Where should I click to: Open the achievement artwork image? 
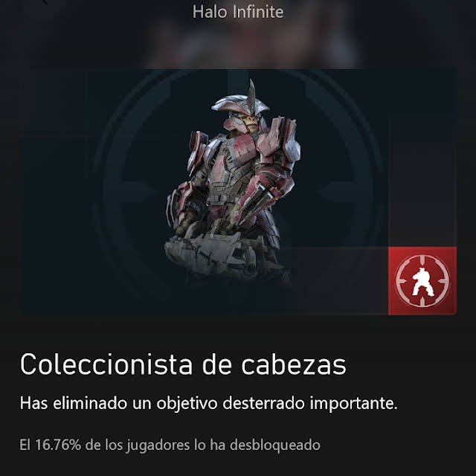point(238,192)
